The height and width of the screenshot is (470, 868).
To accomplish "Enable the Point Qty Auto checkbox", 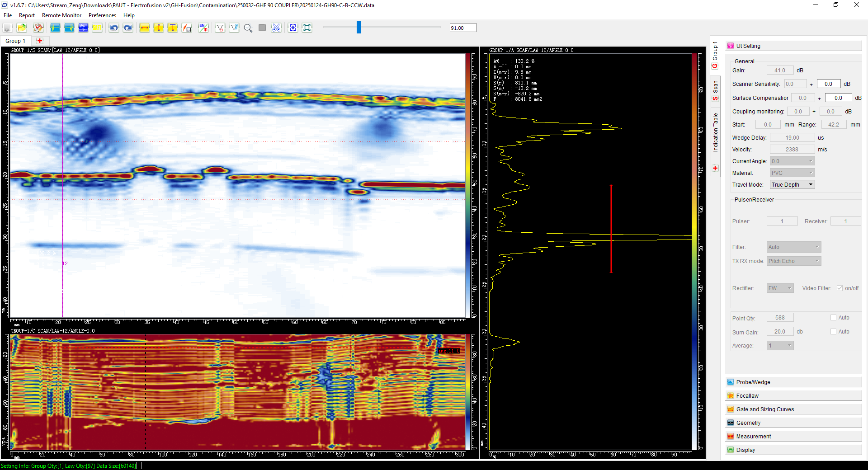I will click(x=833, y=318).
